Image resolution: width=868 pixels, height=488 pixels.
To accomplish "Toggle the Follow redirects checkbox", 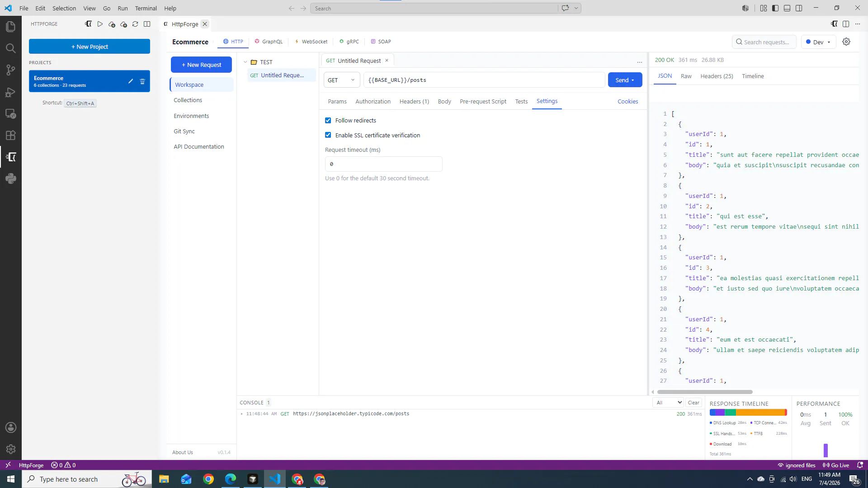I will click(x=328, y=120).
